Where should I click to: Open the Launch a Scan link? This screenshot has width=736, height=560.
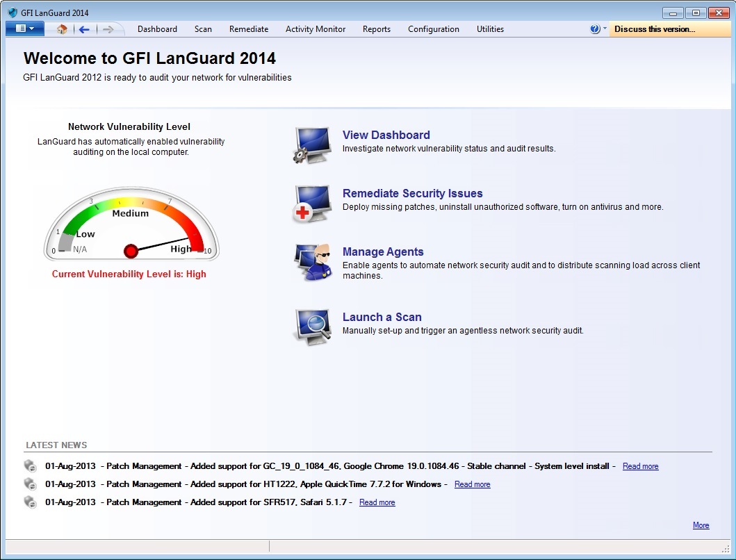[x=382, y=318]
